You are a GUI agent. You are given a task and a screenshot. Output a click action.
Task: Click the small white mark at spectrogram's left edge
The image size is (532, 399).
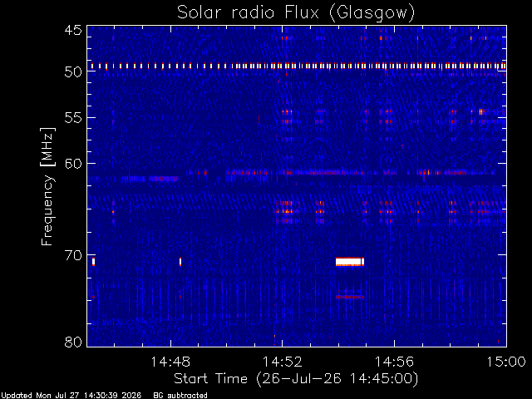point(93,262)
